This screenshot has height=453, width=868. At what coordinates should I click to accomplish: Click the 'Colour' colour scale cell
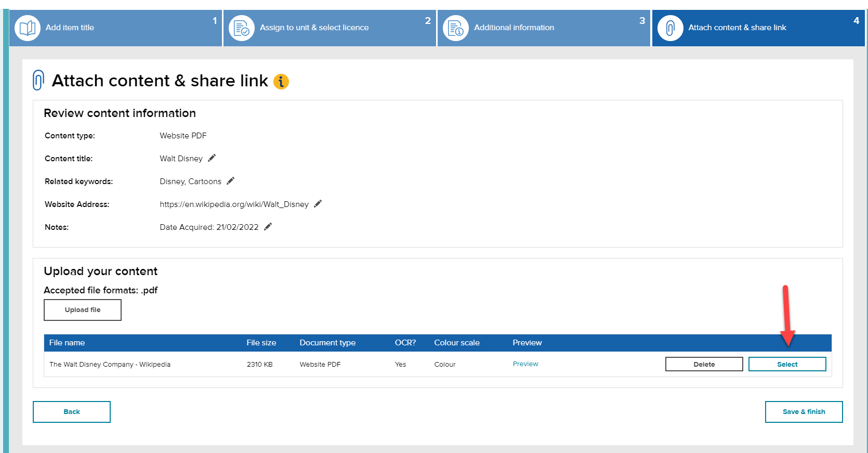tap(445, 365)
